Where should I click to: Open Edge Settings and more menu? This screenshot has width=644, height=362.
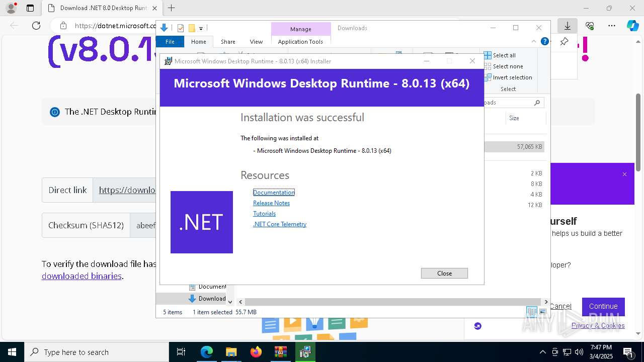612,26
